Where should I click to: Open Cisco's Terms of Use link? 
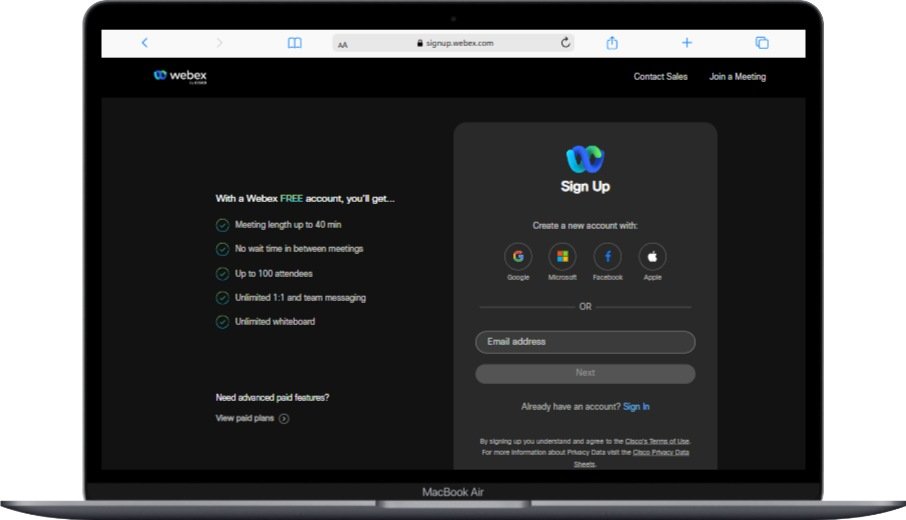(657, 441)
